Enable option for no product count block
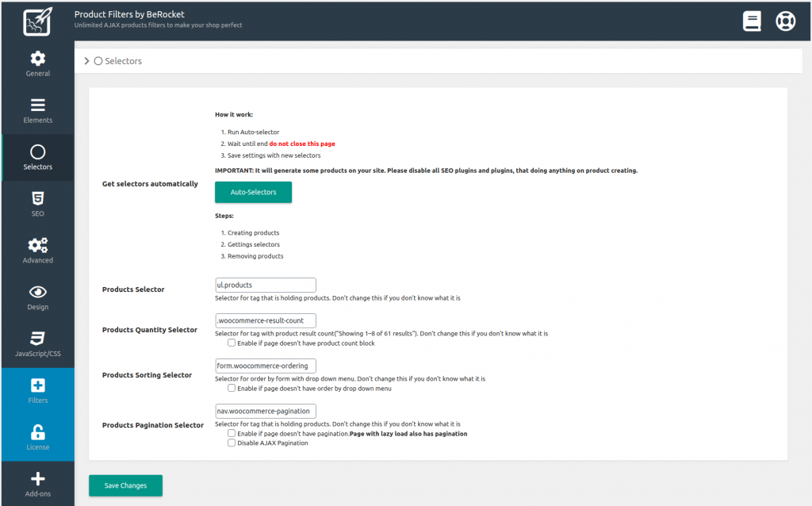The width and height of the screenshot is (812, 506). click(x=232, y=343)
